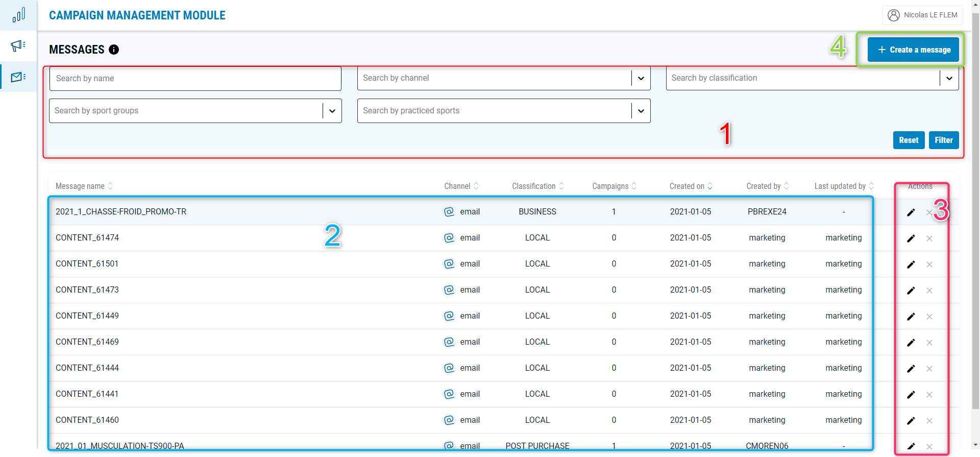The width and height of the screenshot is (980, 457).
Task: Select the CONTENT_61501 message name
Action: coord(87,264)
